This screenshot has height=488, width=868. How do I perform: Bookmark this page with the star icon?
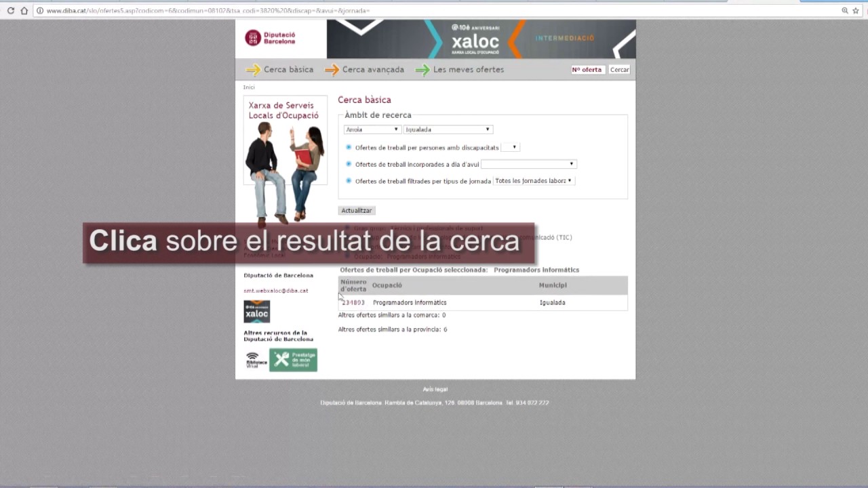(x=856, y=11)
